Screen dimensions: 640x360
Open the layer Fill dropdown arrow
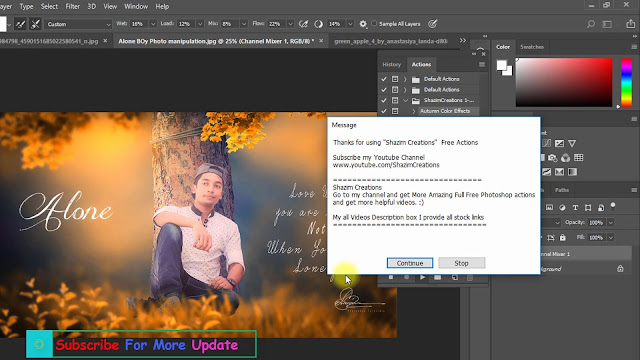[611, 237]
